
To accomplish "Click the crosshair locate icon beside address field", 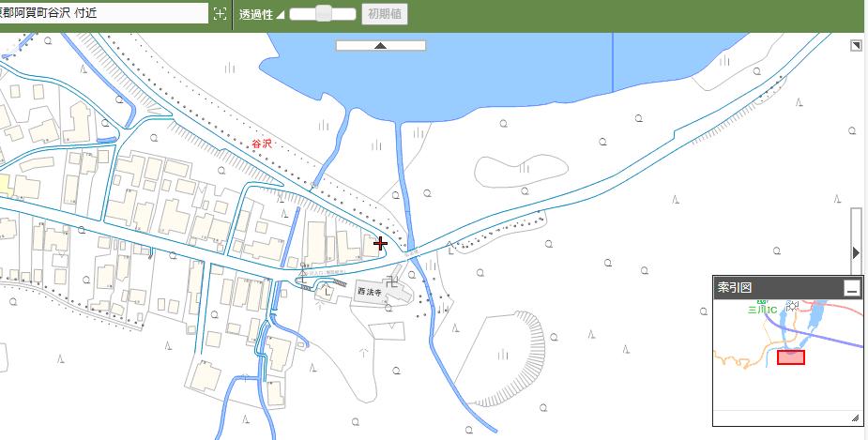I will click(x=220, y=14).
